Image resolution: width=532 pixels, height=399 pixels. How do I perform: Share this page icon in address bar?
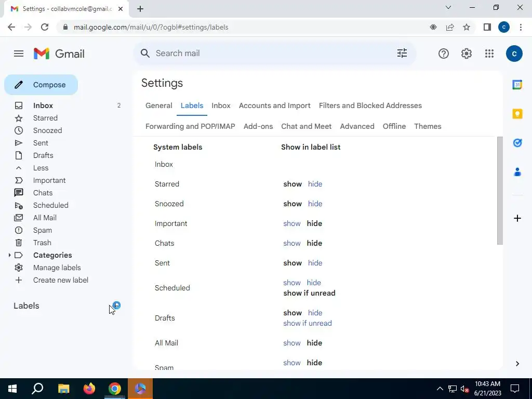450,27
